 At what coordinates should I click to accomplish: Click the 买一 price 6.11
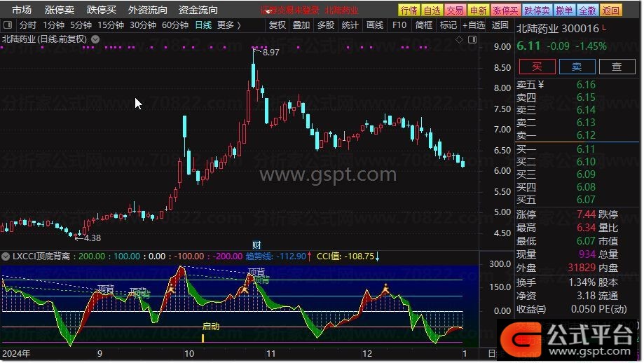pyautogui.click(x=586, y=149)
